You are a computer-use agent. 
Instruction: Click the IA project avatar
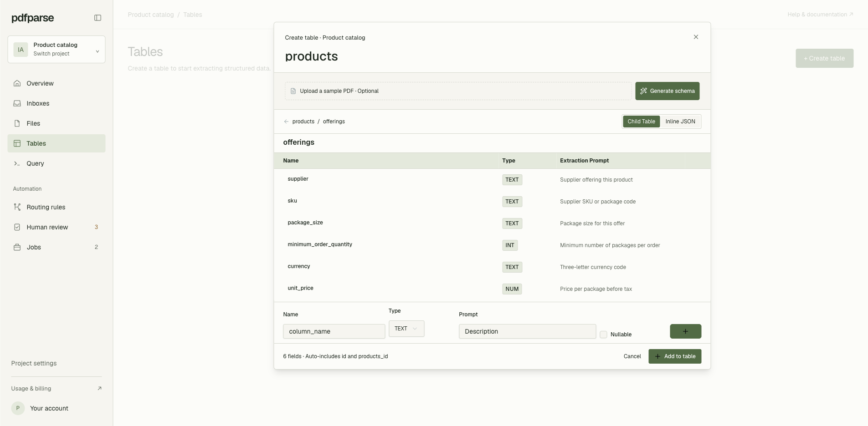click(x=21, y=50)
